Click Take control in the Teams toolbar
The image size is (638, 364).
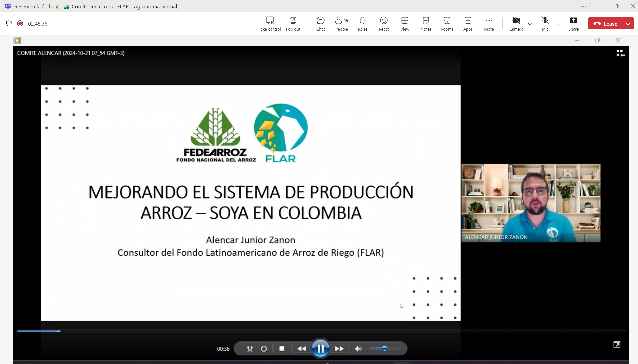[x=270, y=24]
